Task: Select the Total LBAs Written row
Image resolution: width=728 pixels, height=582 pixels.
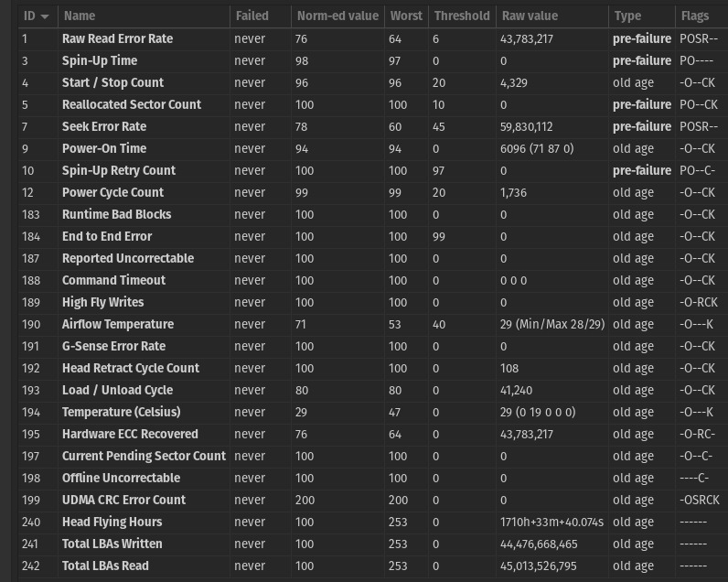Action: [x=112, y=544]
